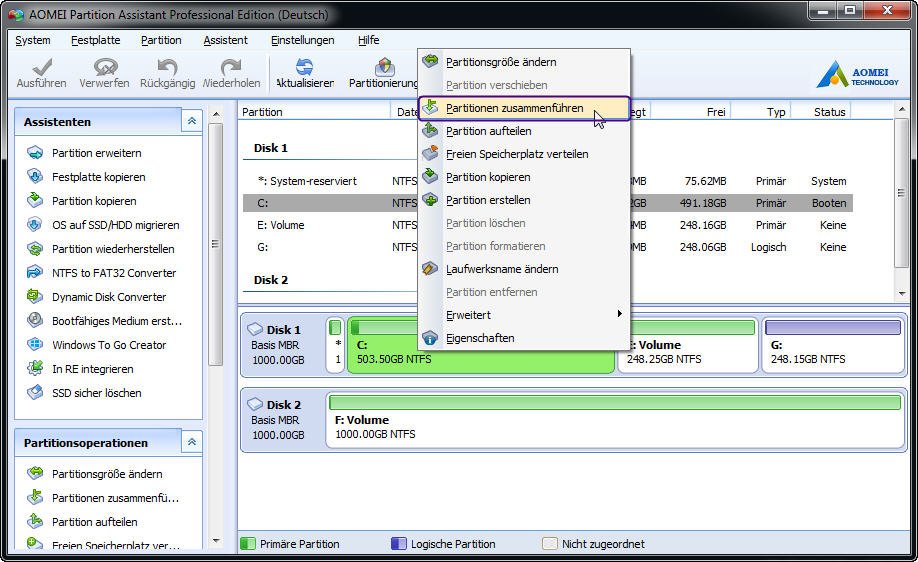Image resolution: width=918 pixels, height=562 pixels.
Task: Choose Partition erstellen in context menu
Action: click(524, 200)
